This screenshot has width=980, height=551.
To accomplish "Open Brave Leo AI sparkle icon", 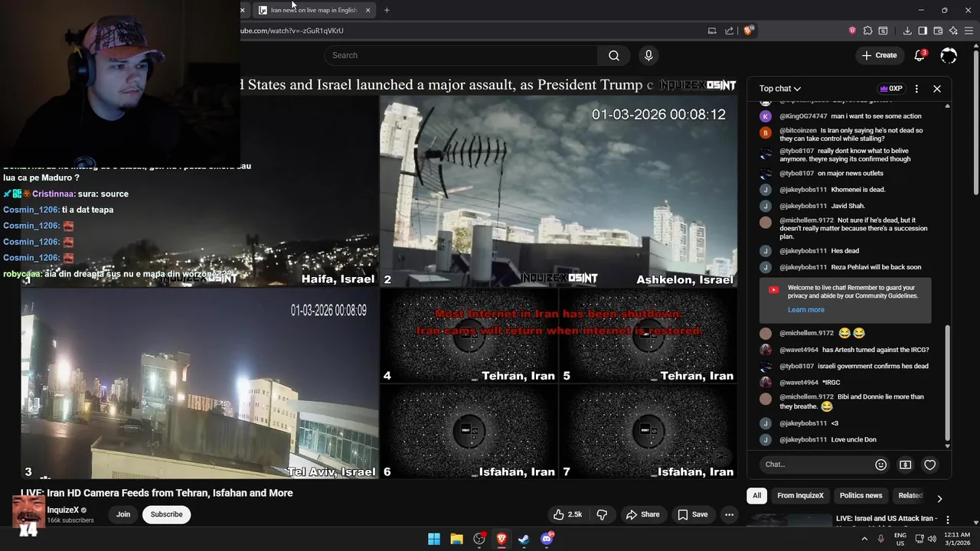I will [x=953, y=31].
